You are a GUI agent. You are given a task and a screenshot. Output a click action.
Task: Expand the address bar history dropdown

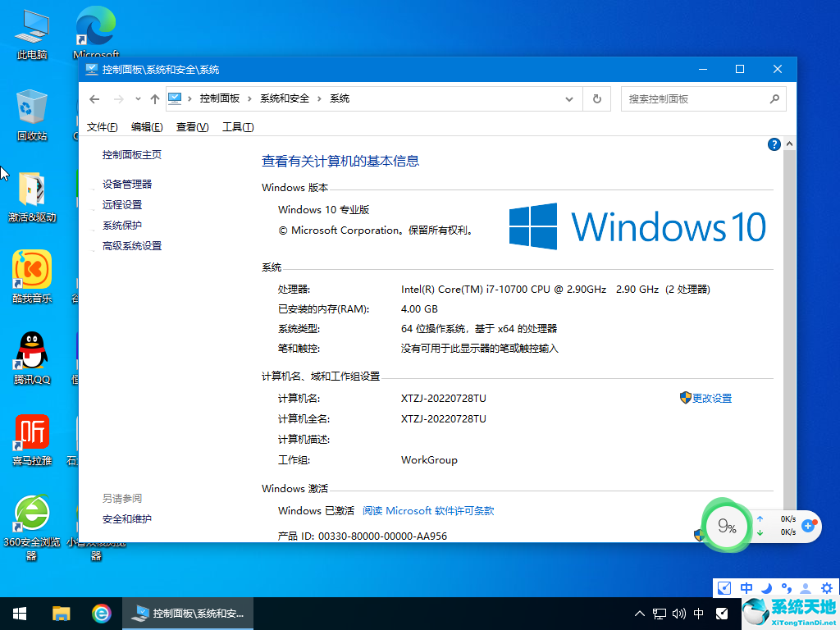coord(569,99)
